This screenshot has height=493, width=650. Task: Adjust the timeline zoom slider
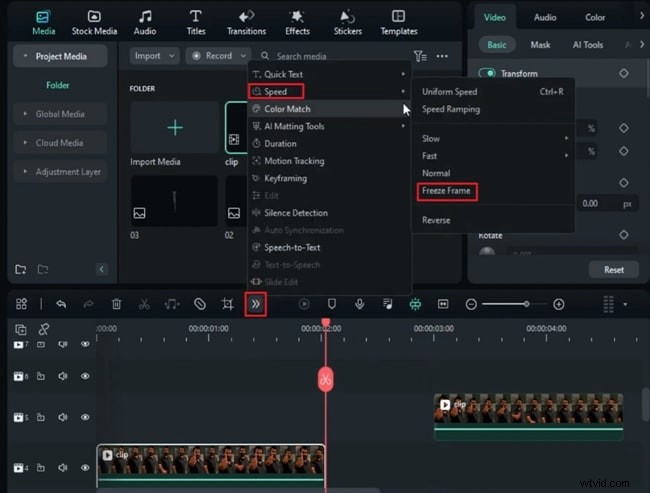click(x=526, y=304)
